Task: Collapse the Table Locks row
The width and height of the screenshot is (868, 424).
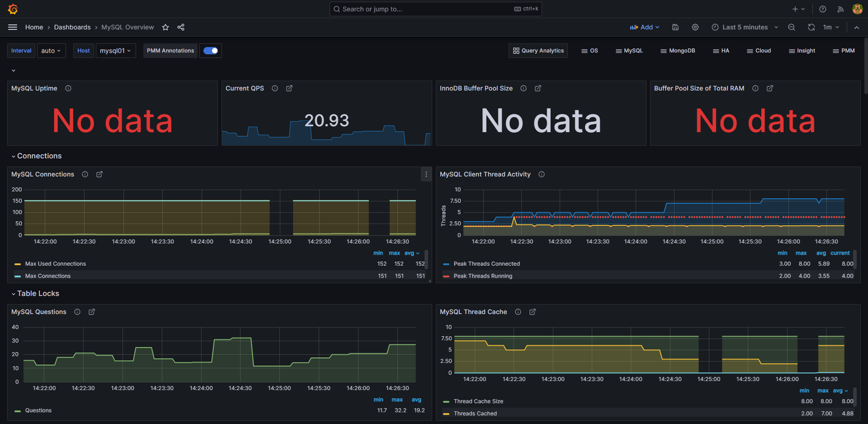Action: [x=35, y=293]
